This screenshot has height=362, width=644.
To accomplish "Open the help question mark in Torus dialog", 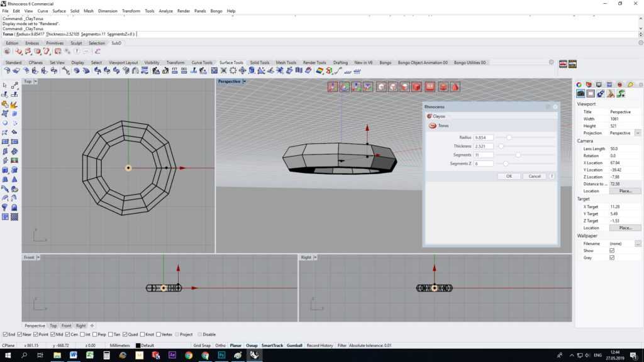I will pyautogui.click(x=552, y=176).
